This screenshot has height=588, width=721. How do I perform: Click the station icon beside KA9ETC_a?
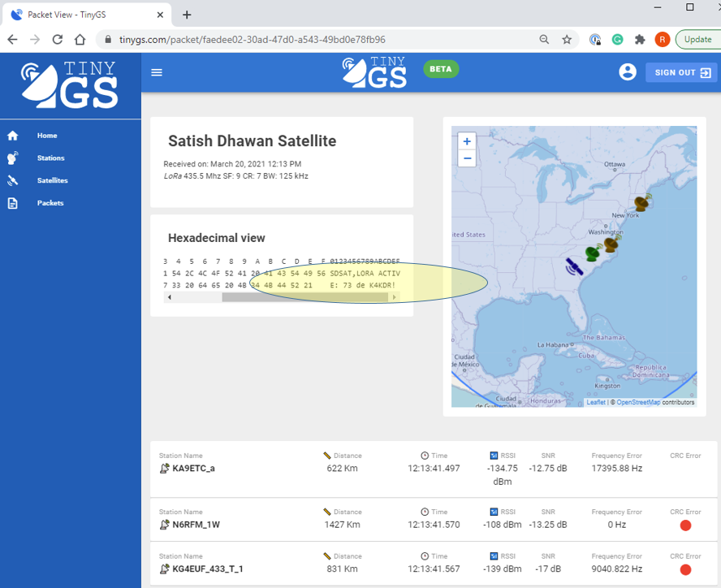click(164, 469)
